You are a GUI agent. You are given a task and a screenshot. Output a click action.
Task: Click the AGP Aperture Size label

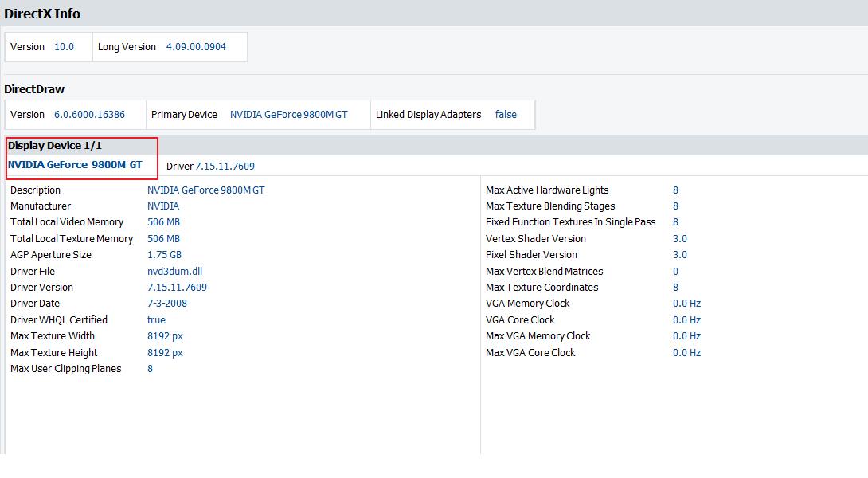click(51, 255)
